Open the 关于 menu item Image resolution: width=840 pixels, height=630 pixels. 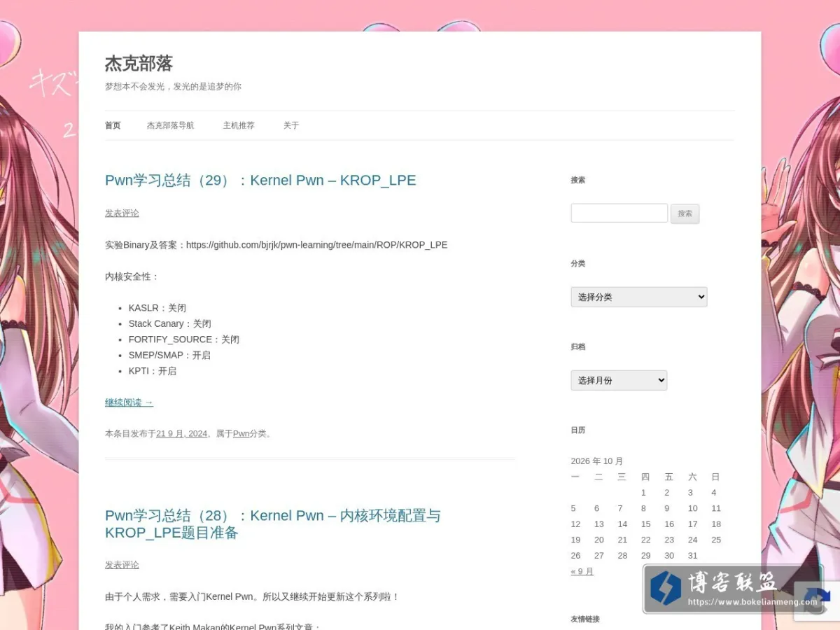(291, 125)
